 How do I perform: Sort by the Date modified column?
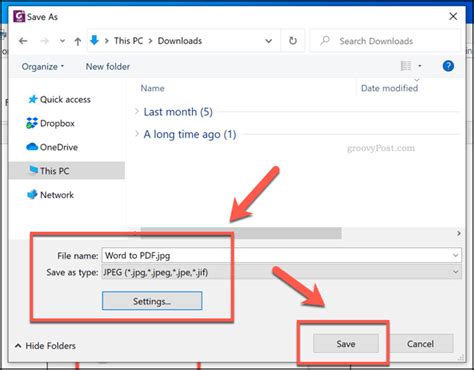click(x=389, y=88)
